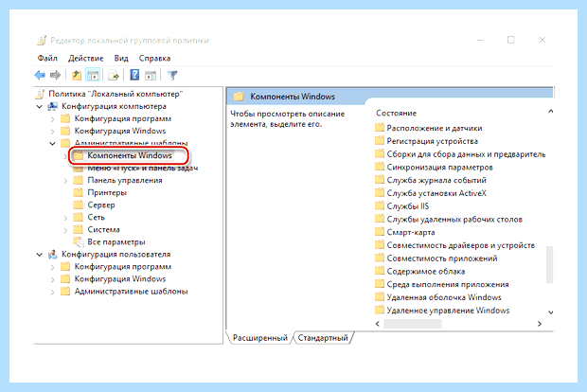Select Компоненты Windows in the tree

pos(130,155)
